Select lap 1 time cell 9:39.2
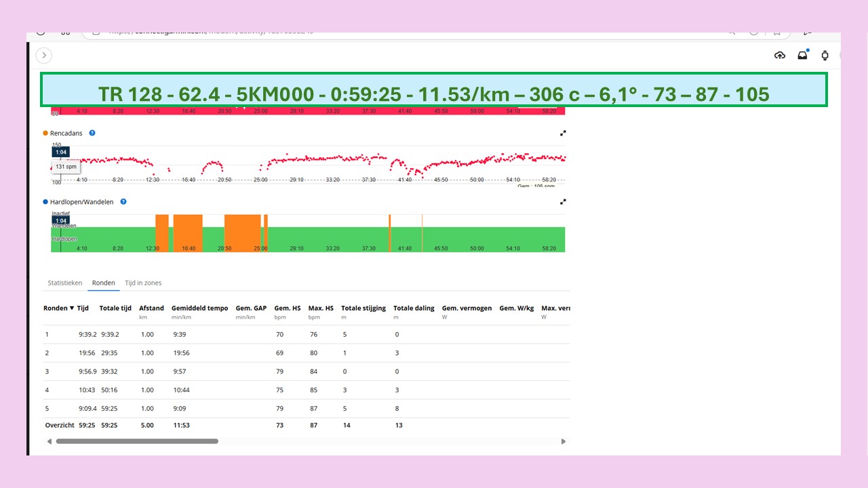 click(x=87, y=334)
